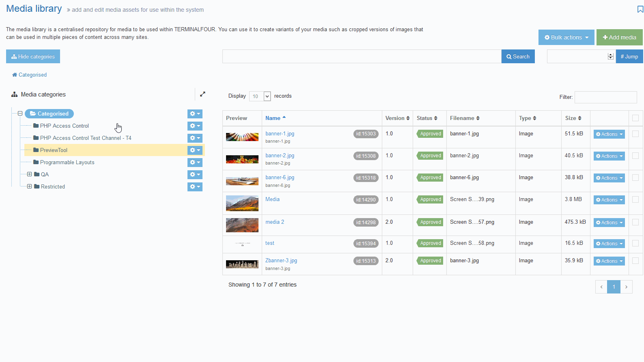Select PHP Access Control Test Channel - T4
The height and width of the screenshot is (362, 644).
tap(86, 138)
